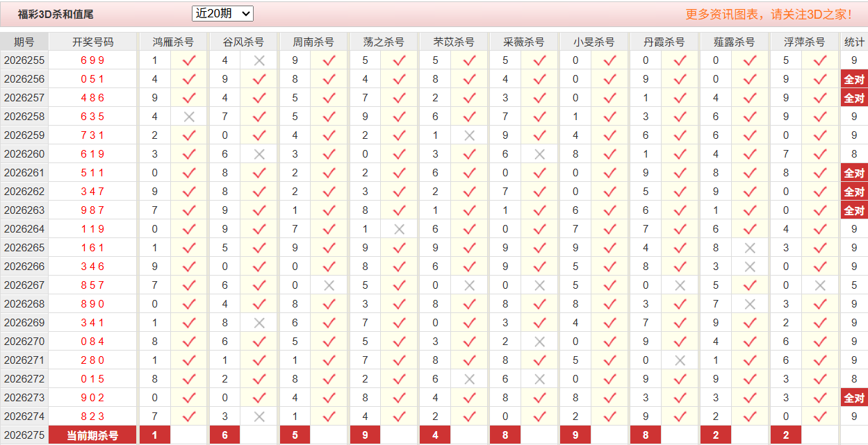The height and width of the screenshot is (445, 868).
Task: Click the red 4 cell in row 2026275
Action: pyautogui.click(x=435, y=435)
